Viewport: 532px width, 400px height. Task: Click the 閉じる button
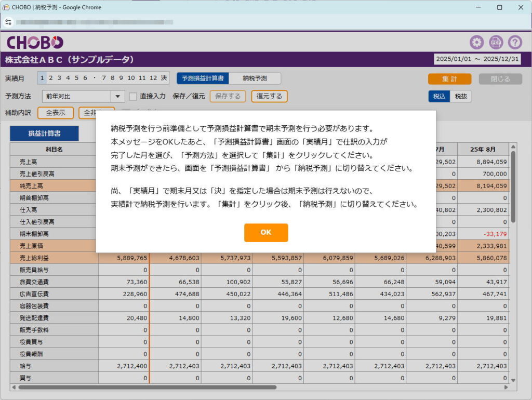(x=500, y=79)
